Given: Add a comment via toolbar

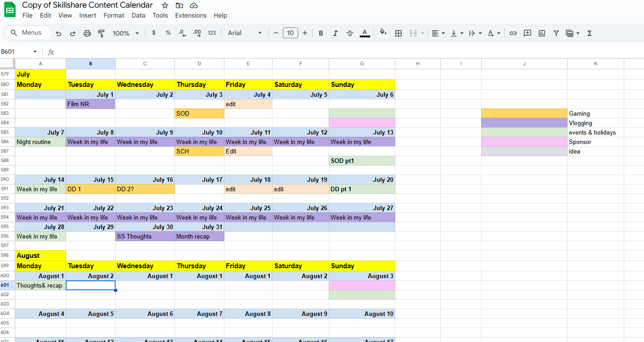Looking at the screenshot, I should (x=528, y=33).
